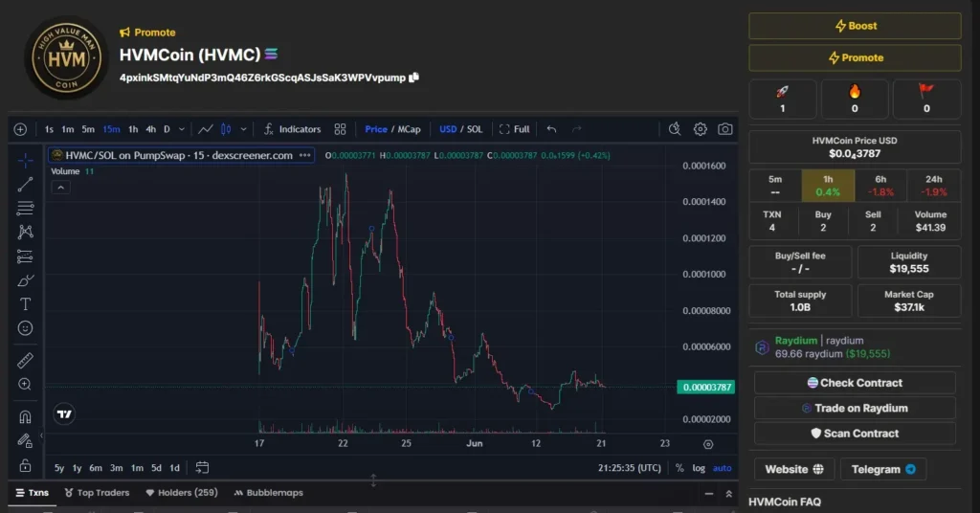Screen dimensions: 980x513
Task: Switch to Holders (259) tab
Action: point(182,492)
